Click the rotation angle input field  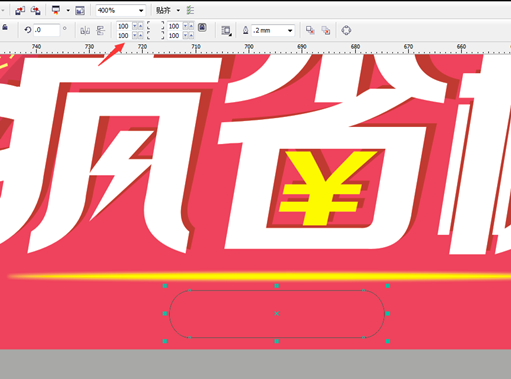pyautogui.click(x=46, y=30)
